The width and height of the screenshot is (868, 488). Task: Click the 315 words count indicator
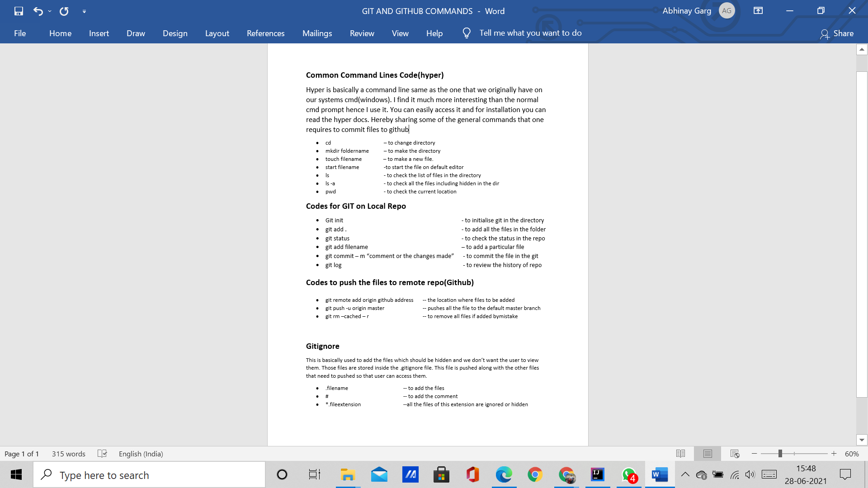(68, 454)
